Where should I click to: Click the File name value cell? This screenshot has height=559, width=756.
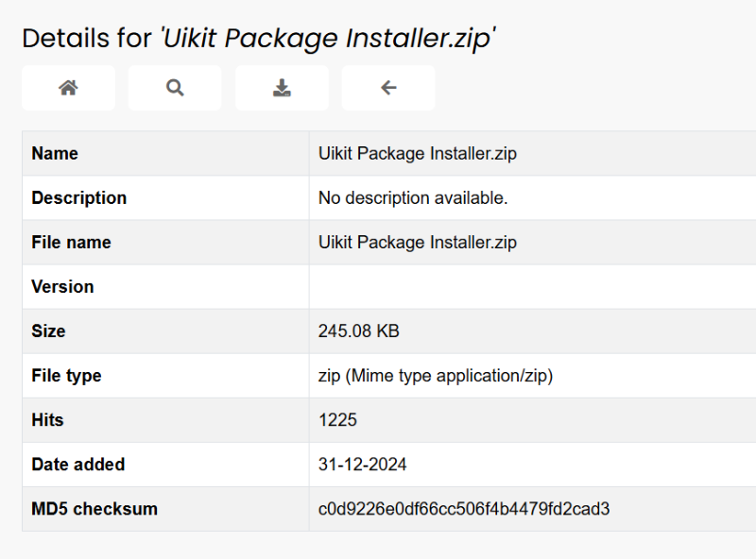(x=418, y=243)
